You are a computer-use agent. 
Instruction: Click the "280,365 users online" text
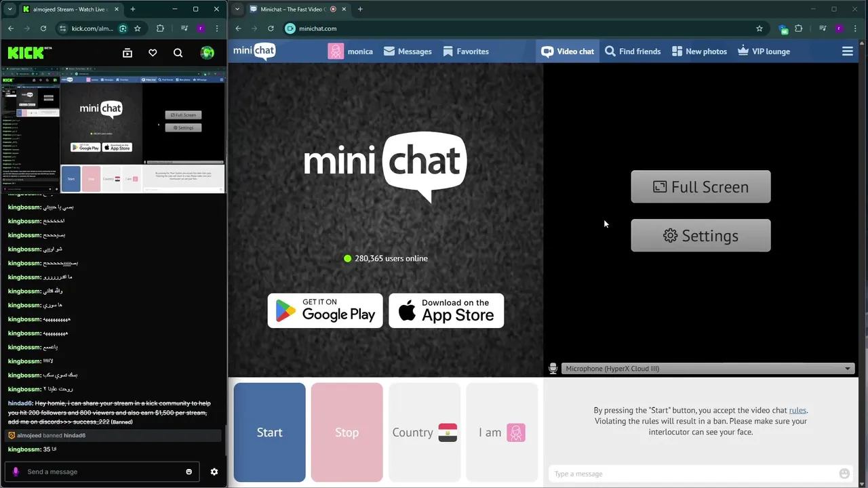click(x=391, y=258)
